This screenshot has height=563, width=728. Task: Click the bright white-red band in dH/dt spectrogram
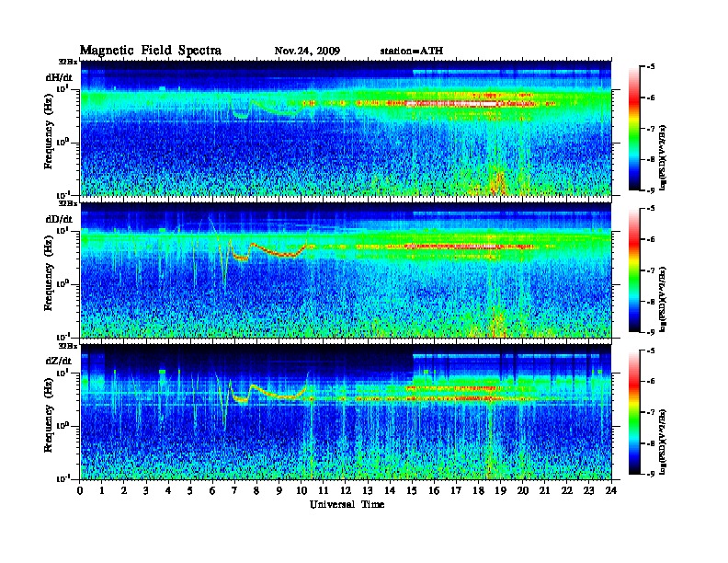coord(452,104)
